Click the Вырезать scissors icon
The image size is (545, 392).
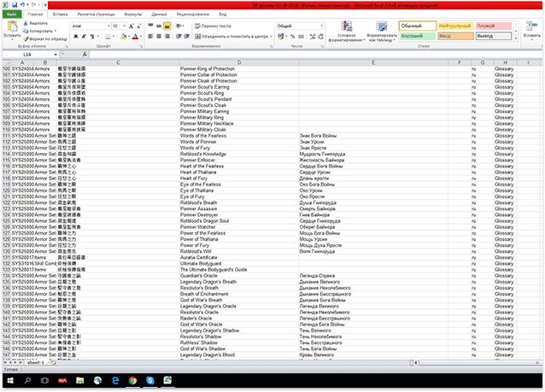(26, 23)
